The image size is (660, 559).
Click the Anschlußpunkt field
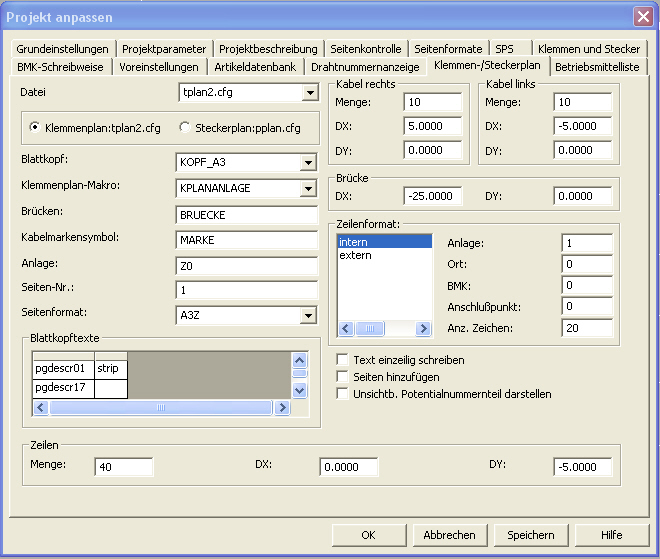(587, 306)
